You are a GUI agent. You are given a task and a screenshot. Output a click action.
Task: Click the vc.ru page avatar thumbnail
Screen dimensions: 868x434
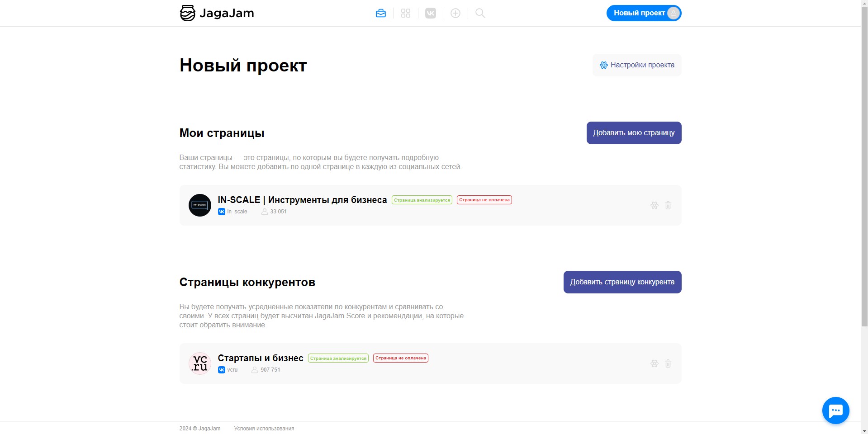tap(200, 363)
